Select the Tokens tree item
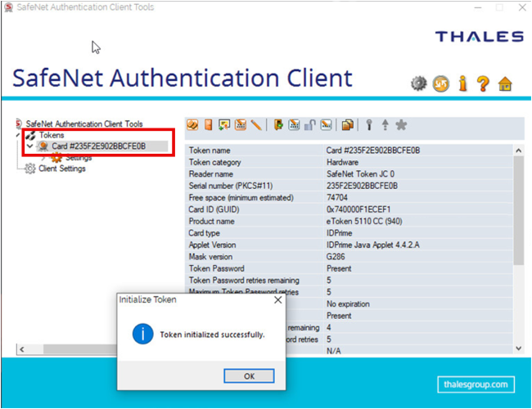The width and height of the screenshot is (532, 409). point(52,135)
